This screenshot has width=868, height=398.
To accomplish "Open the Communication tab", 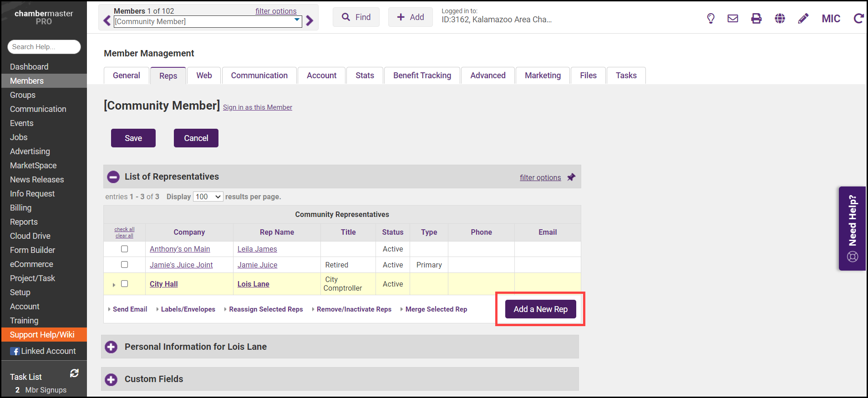I will click(259, 76).
